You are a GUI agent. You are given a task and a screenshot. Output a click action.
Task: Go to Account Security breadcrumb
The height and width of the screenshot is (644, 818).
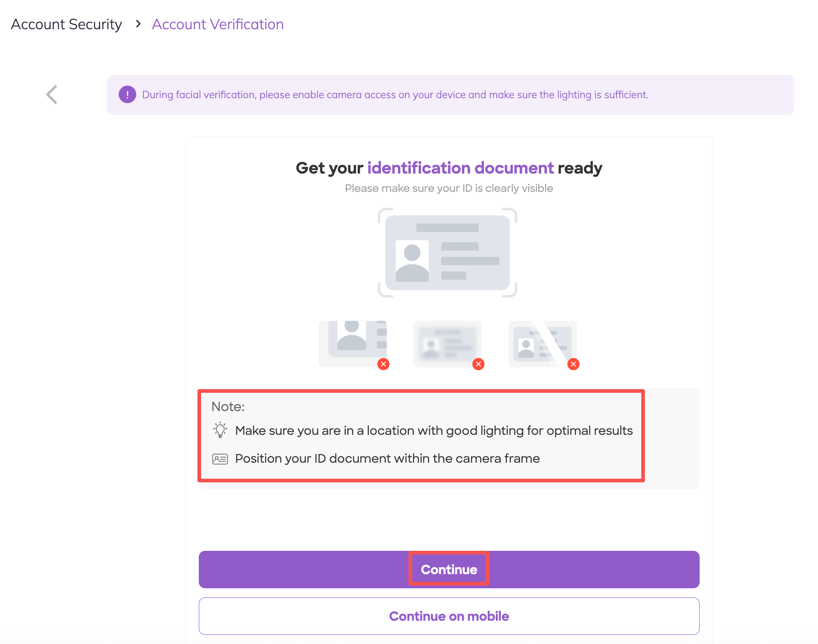(67, 24)
